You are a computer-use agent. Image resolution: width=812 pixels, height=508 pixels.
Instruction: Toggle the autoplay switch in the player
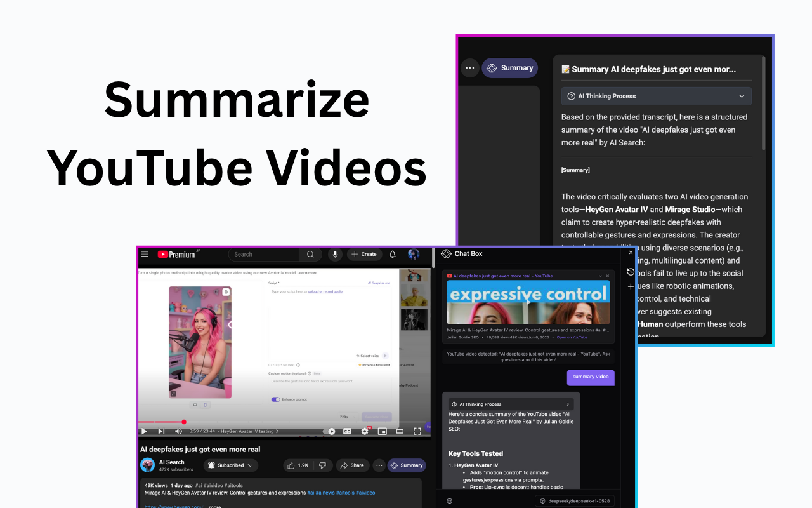[330, 431]
